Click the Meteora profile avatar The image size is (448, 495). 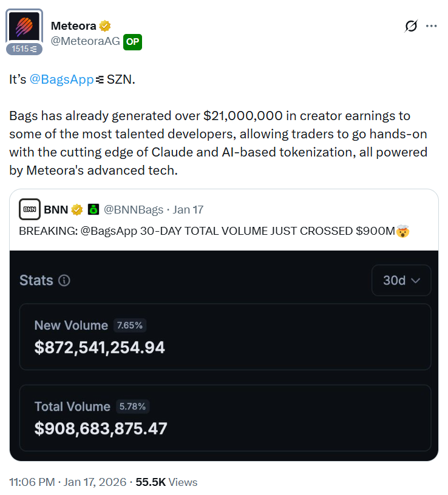pos(24,27)
